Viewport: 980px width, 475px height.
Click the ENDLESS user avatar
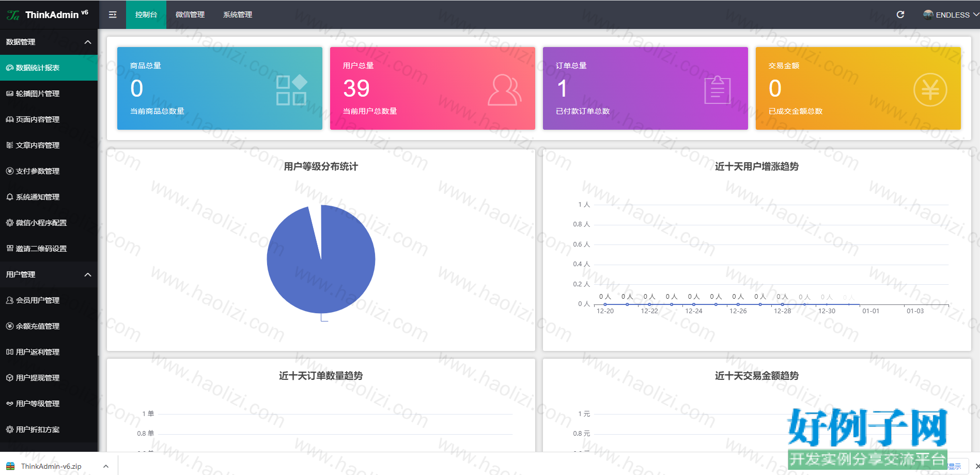pyautogui.click(x=928, y=14)
